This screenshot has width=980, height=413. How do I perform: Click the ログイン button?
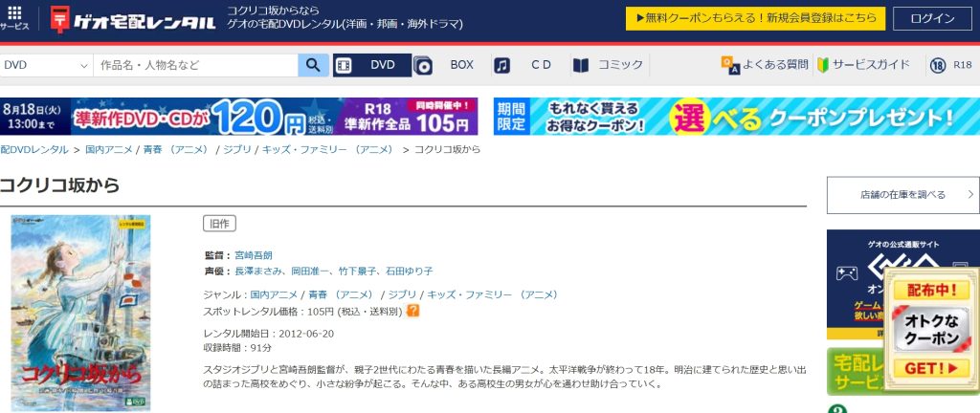pos(932,19)
